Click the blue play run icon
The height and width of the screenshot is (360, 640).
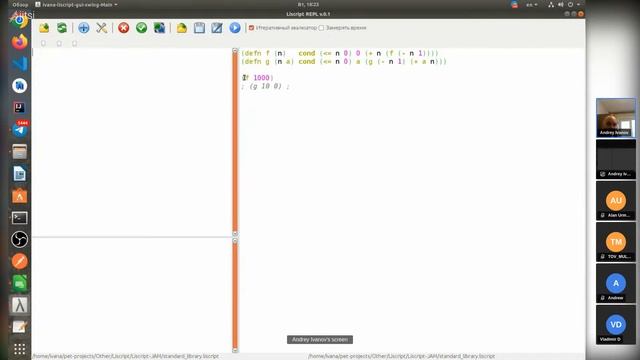(235, 28)
